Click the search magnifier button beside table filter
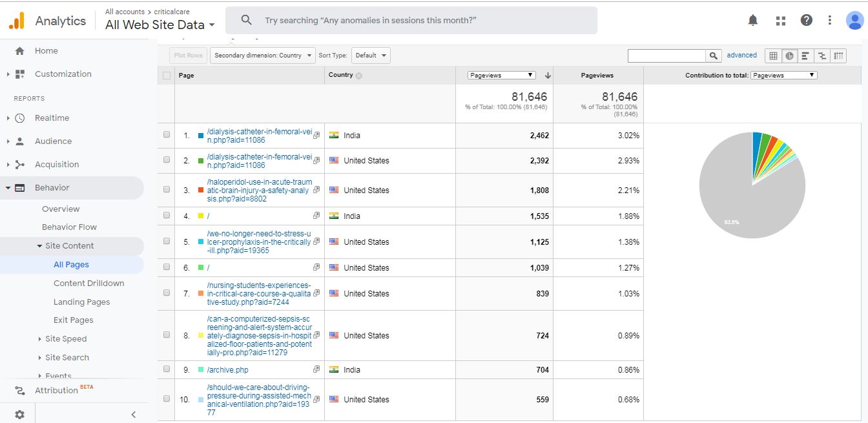 pyautogui.click(x=713, y=56)
